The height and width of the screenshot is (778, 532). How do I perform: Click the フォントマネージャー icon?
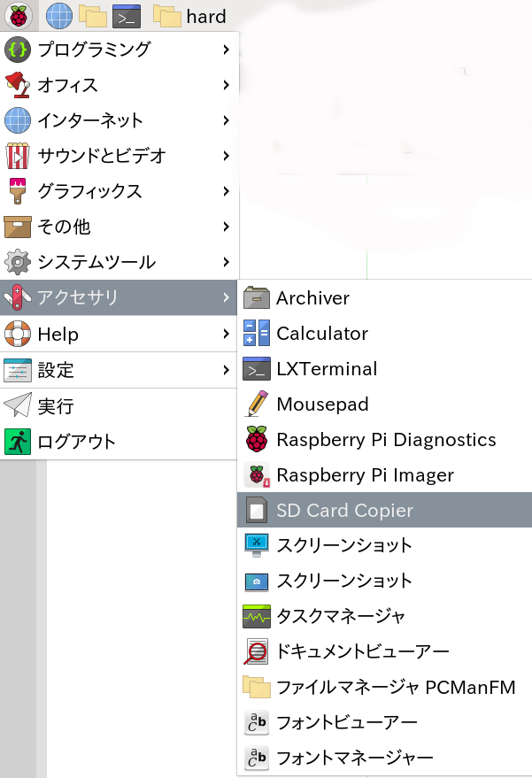(x=257, y=758)
